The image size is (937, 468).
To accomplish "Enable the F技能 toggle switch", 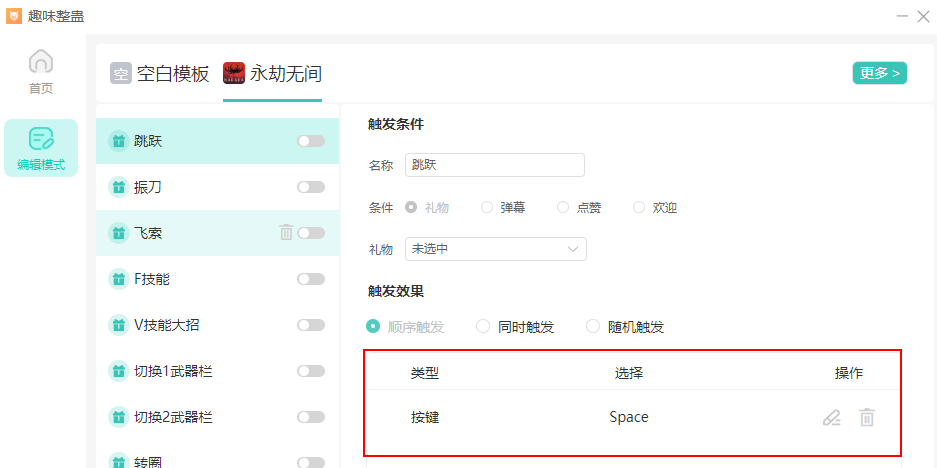I will point(311,279).
